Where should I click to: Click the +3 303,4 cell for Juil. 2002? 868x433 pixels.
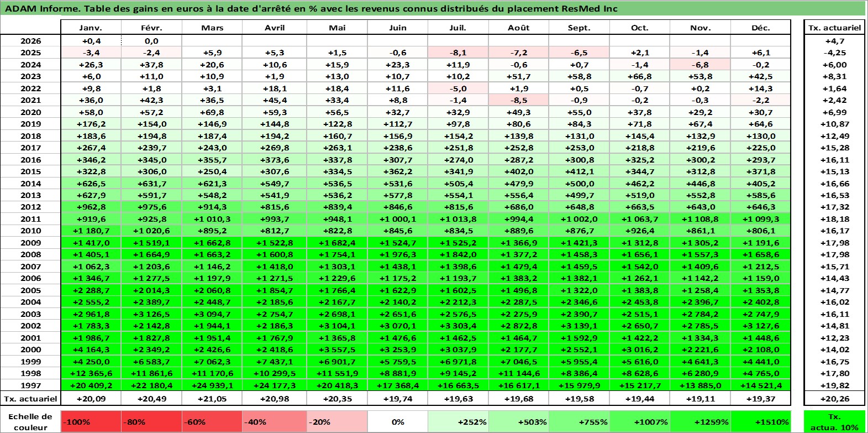pyautogui.click(x=458, y=326)
